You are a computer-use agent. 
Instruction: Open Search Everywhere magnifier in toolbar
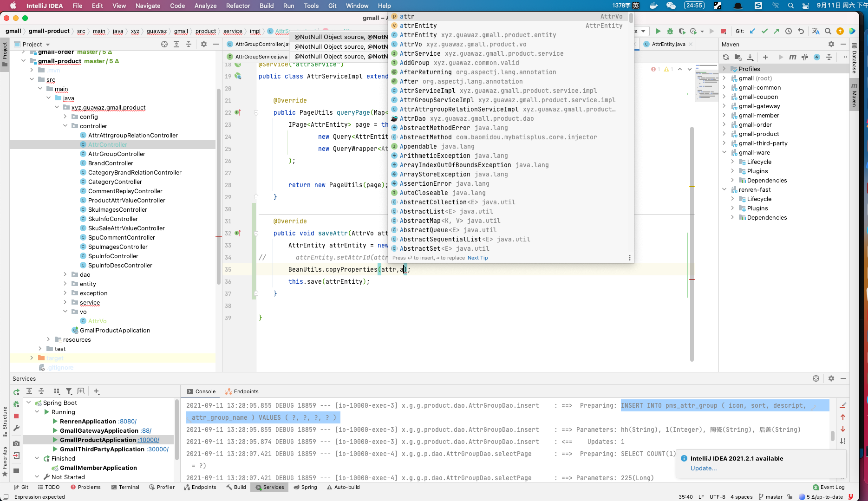coord(828,31)
